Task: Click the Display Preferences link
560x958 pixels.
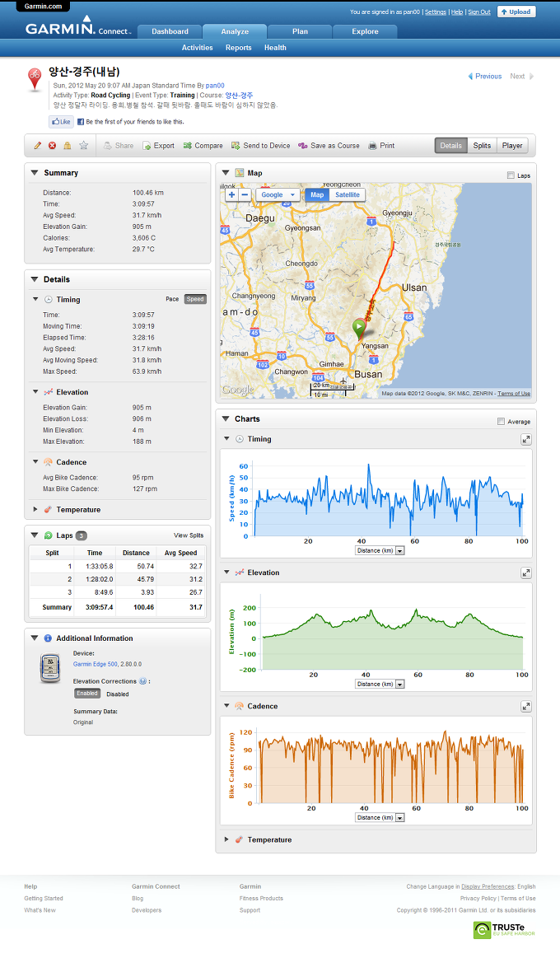Action: click(488, 886)
